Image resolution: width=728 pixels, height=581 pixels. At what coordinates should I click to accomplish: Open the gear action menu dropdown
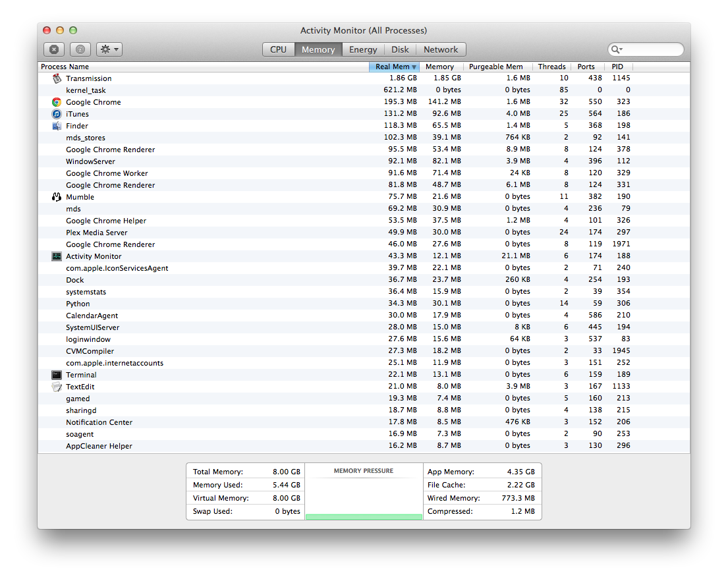click(109, 49)
